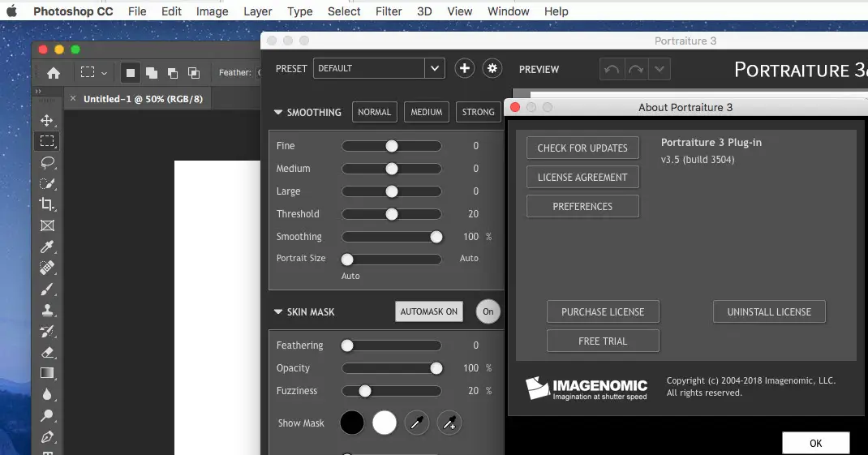Click the Fuzziness slider handle

[x=365, y=391]
